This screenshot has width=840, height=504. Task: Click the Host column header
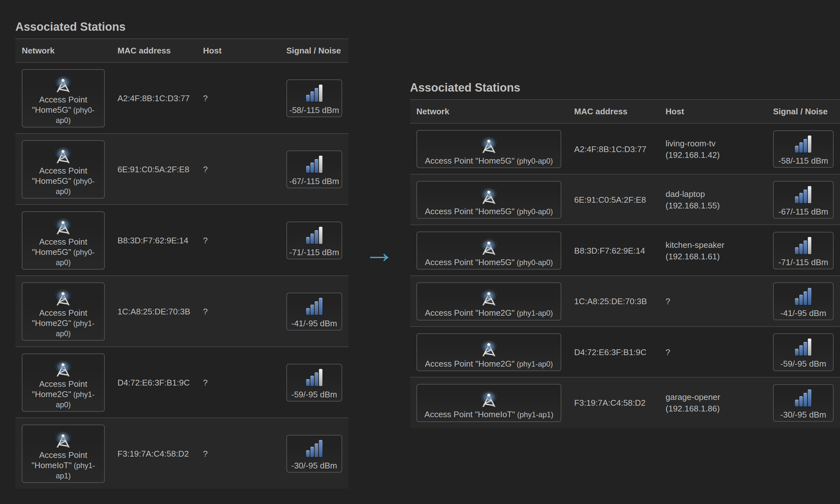tap(674, 111)
